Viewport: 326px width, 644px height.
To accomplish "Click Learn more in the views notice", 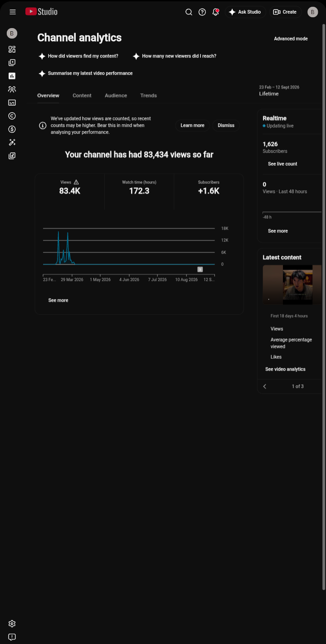I will (192, 126).
